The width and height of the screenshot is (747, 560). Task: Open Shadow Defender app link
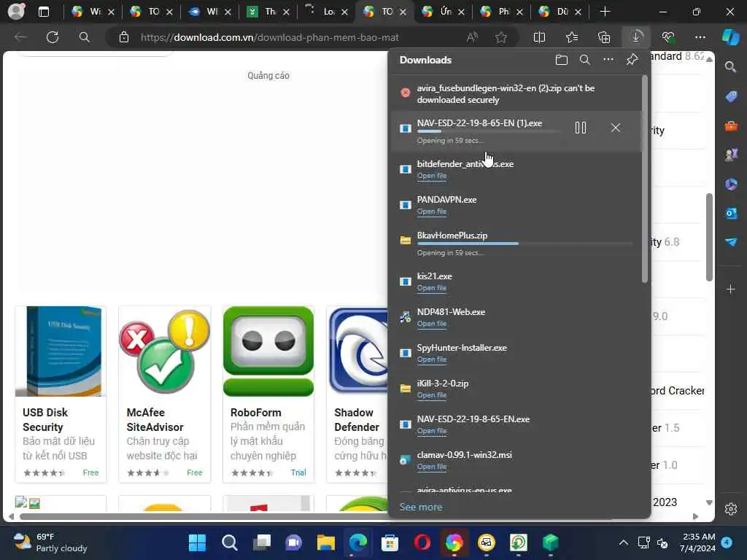(356, 420)
